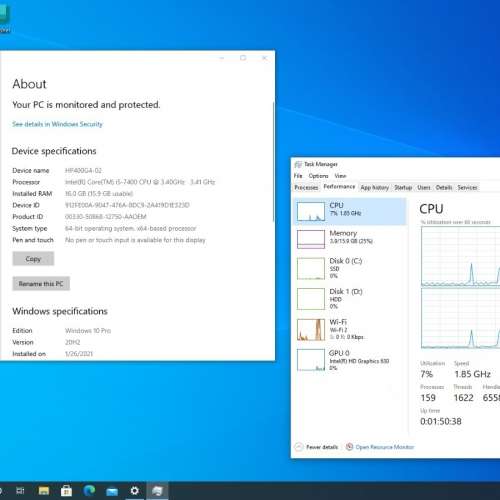Open the Mail app taskbar icon
Screen dimensions: 500x500
(112, 491)
